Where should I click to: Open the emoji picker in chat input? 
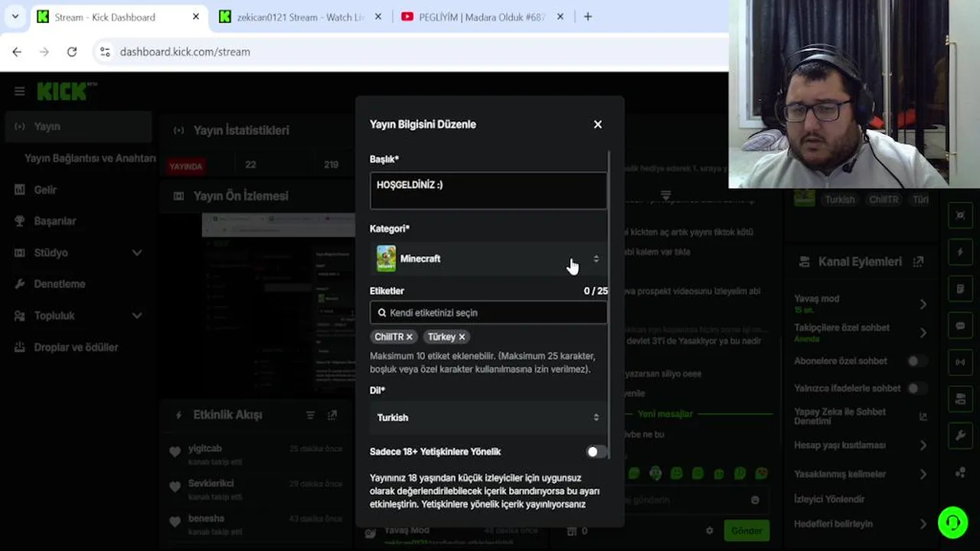[755, 500]
